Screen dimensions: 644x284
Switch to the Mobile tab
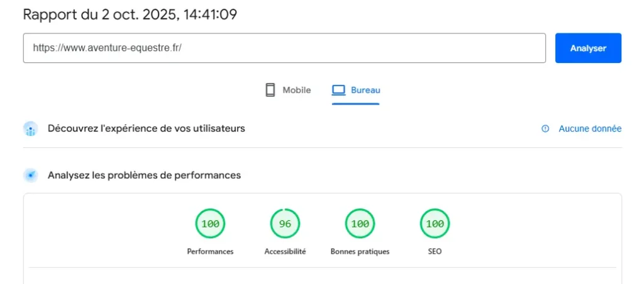(x=288, y=90)
